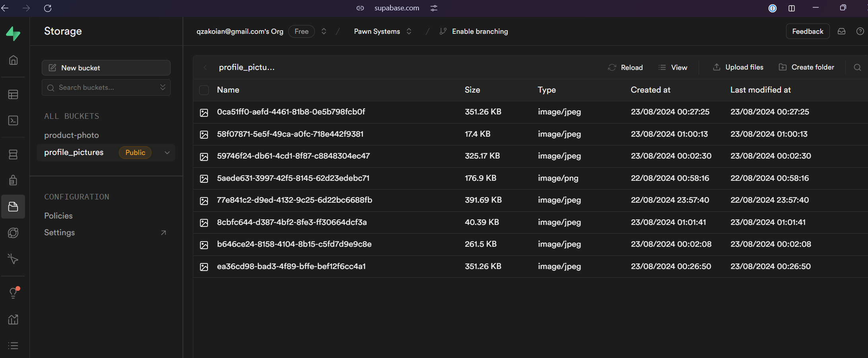Go to Project Home icon
This screenshot has height=358, width=868.
(x=13, y=60)
